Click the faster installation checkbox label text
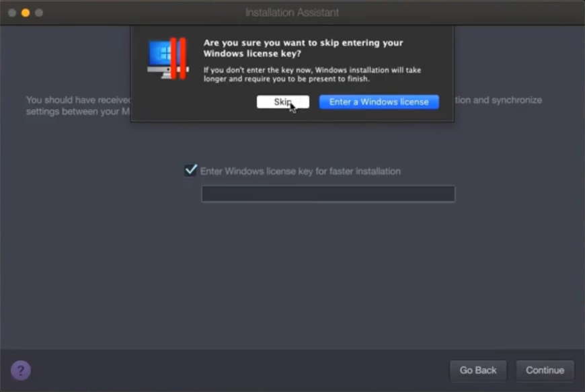This screenshot has width=585, height=392. (x=300, y=171)
